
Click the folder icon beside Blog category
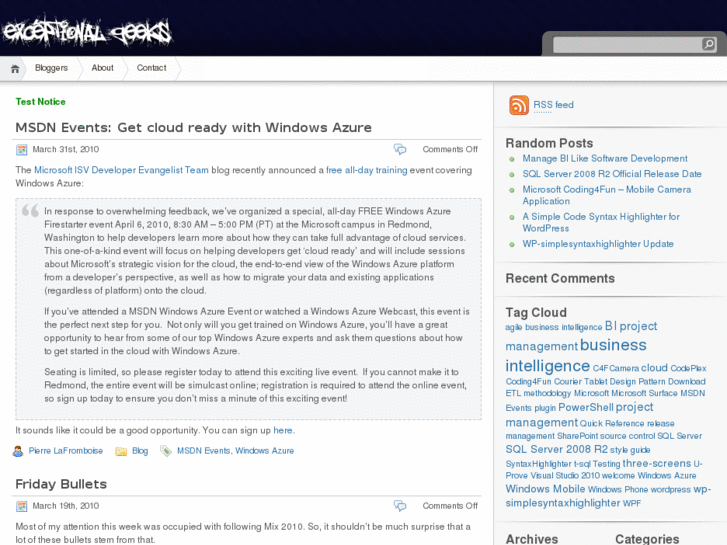click(121, 451)
